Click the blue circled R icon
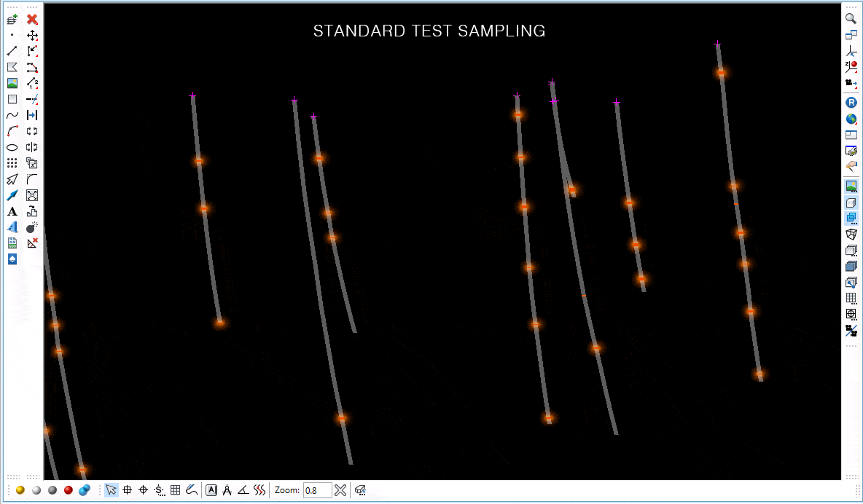 pos(851,103)
